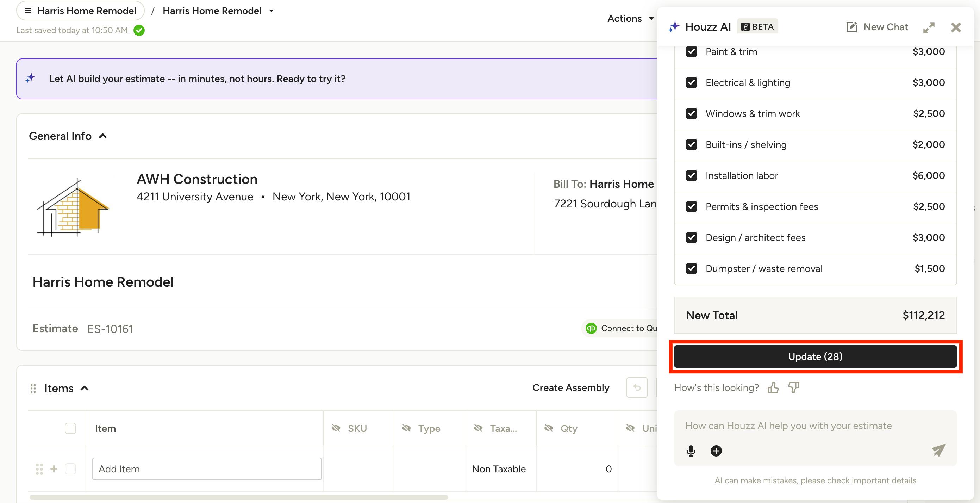The height and width of the screenshot is (503, 980).
Task: Click the microphone icon in chat input
Action: coord(691,451)
